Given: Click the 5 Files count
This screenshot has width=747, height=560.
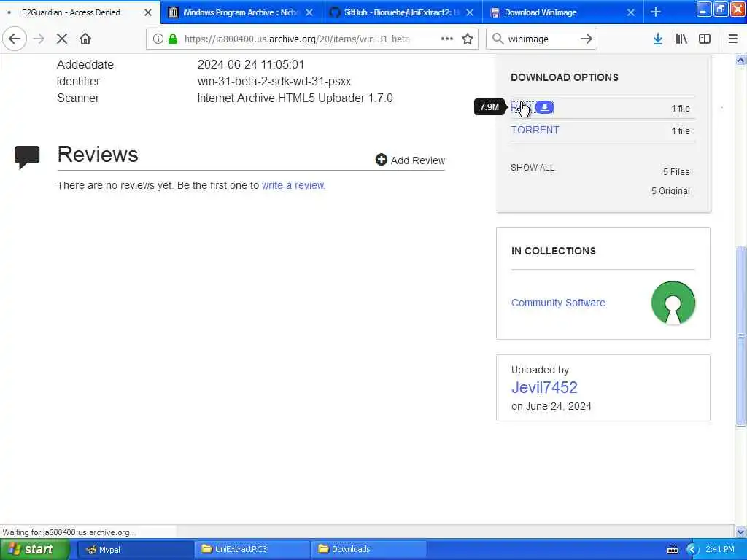Looking at the screenshot, I should [676, 172].
